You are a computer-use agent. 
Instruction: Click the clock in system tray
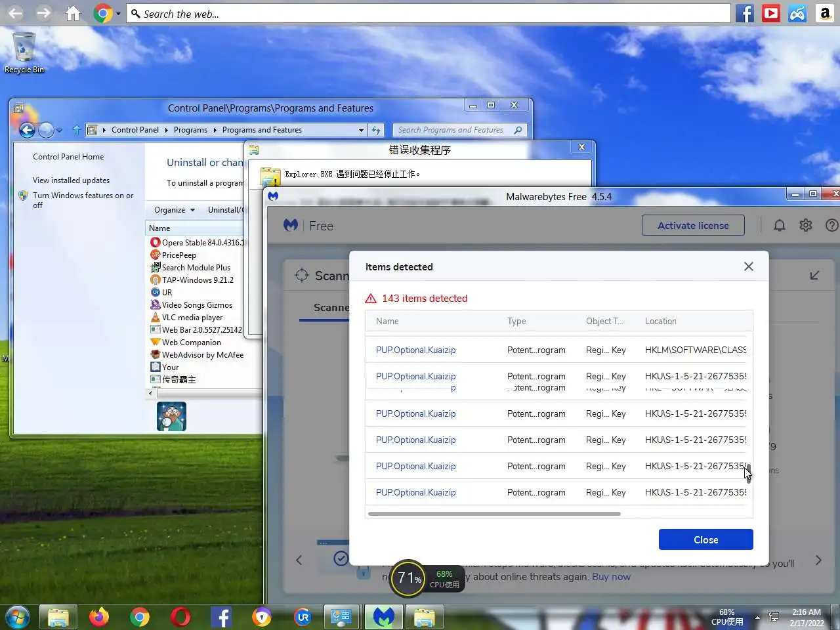click(807, 617)
